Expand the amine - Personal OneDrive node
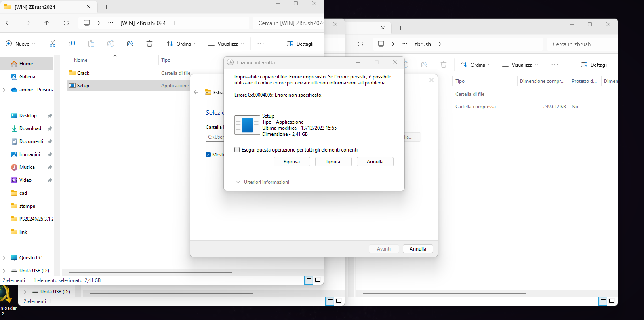 [x=4, y=90]
